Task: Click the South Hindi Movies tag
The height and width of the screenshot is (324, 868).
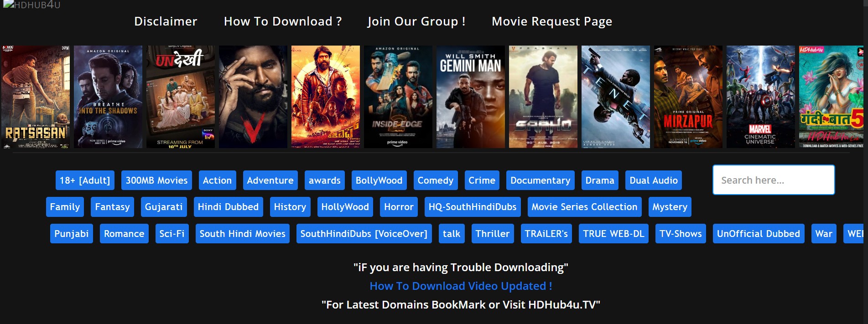Action: coord(243,234)
